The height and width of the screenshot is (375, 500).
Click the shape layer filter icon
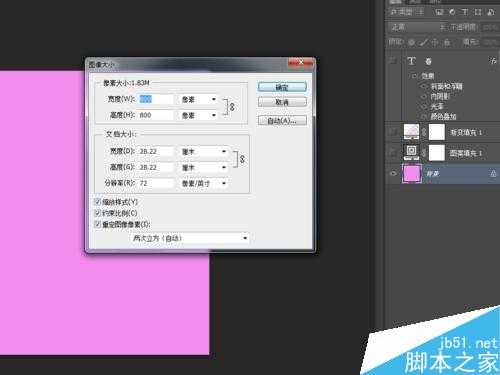coord(478,12)
